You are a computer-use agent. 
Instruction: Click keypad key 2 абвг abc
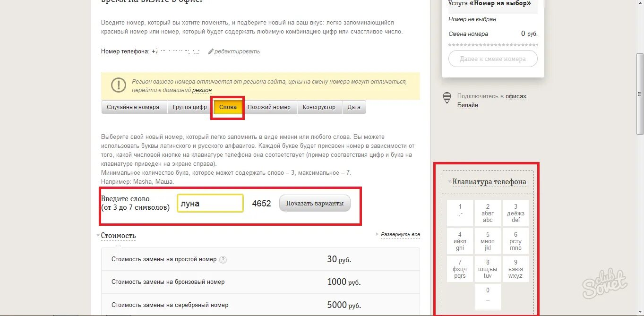[x=488, y=213]
